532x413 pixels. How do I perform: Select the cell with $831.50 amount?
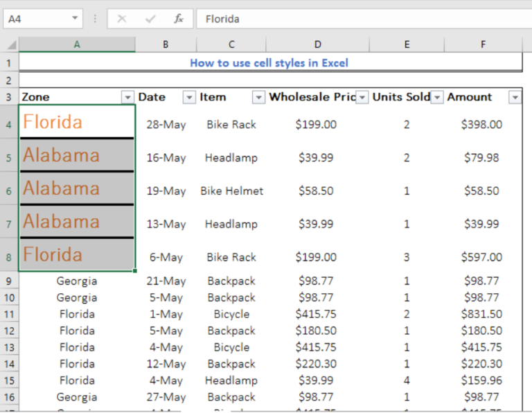481,315
